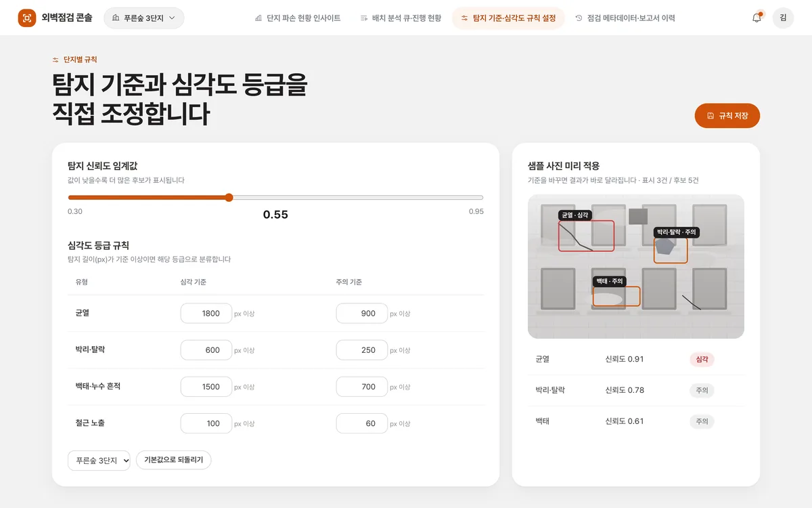Image resolution: width=812 pixels, height=508 pixels.
Task: Click the 백태·누수 흔적 주의 기준 field 700
Action: coord(362,387)
